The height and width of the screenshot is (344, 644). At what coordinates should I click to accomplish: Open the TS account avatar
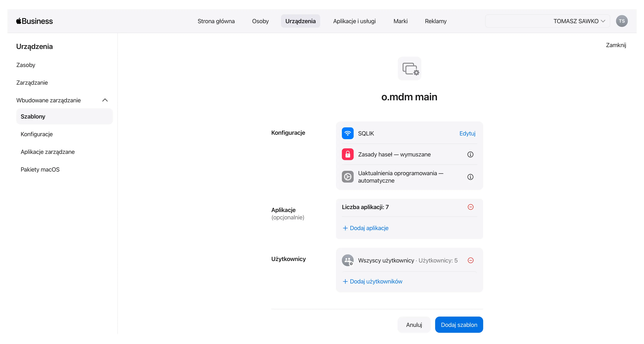[622, 21]
